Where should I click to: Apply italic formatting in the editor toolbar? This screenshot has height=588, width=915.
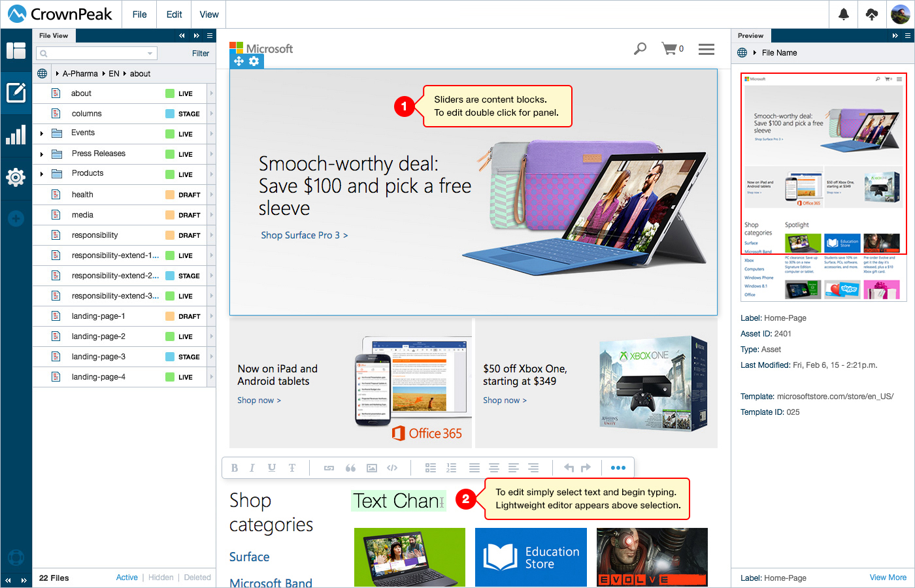252,468
